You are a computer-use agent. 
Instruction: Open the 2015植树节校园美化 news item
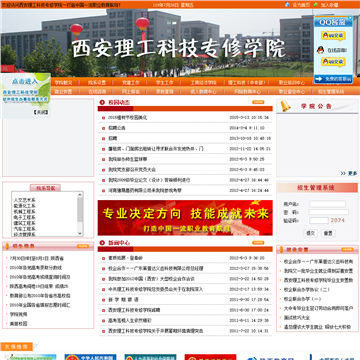(128, 118)
